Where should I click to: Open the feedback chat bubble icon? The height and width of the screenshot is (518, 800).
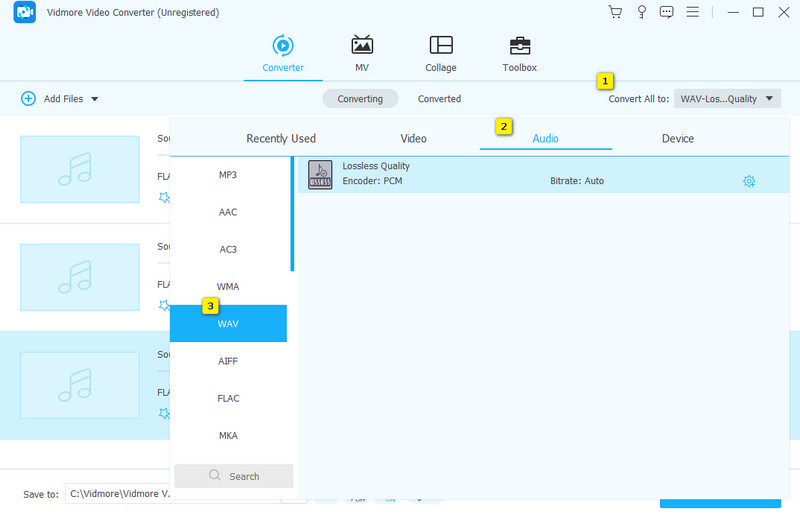tap(667, 12)
